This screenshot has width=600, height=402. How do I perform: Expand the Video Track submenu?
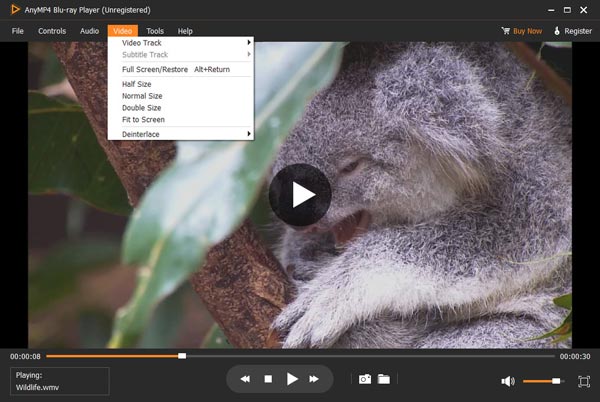click(181, 43)
